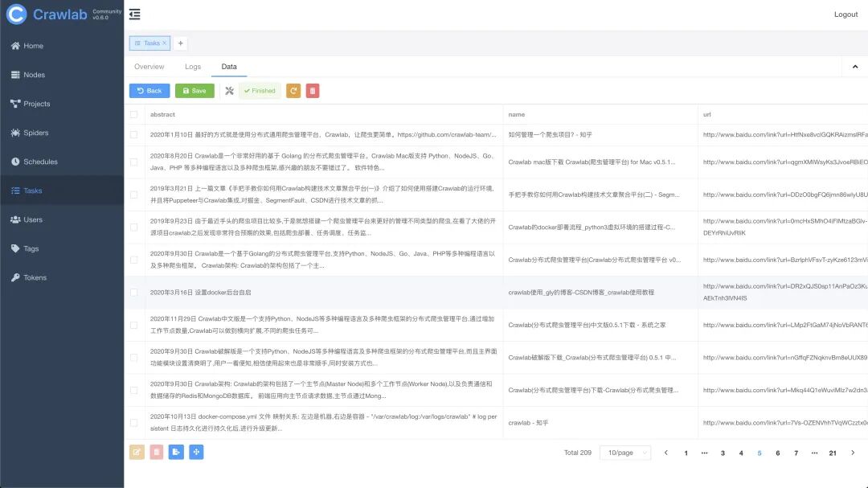868x488 pixels.
Task: Collapse the sidebar with the hamburger icon
Action: point(134,14)
